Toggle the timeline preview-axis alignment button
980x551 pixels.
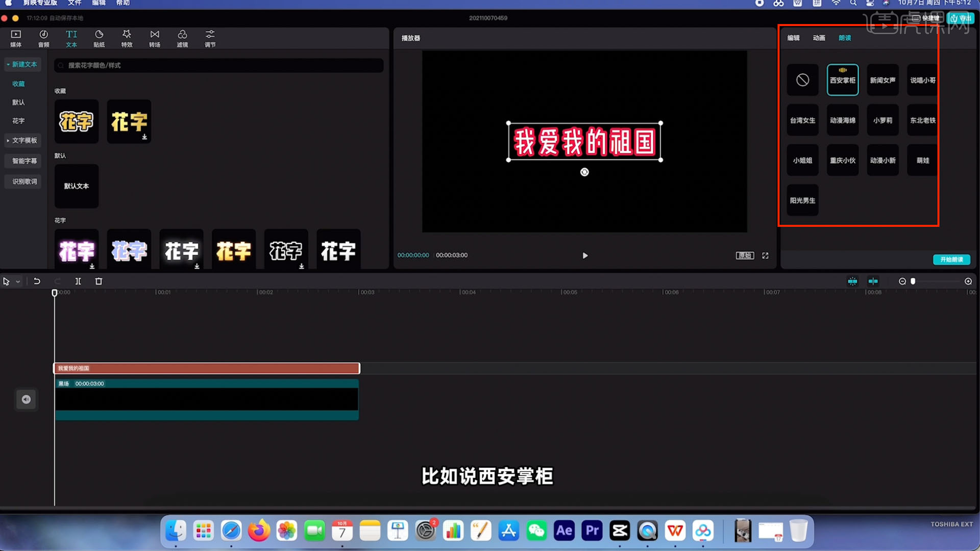click(873, 281)
